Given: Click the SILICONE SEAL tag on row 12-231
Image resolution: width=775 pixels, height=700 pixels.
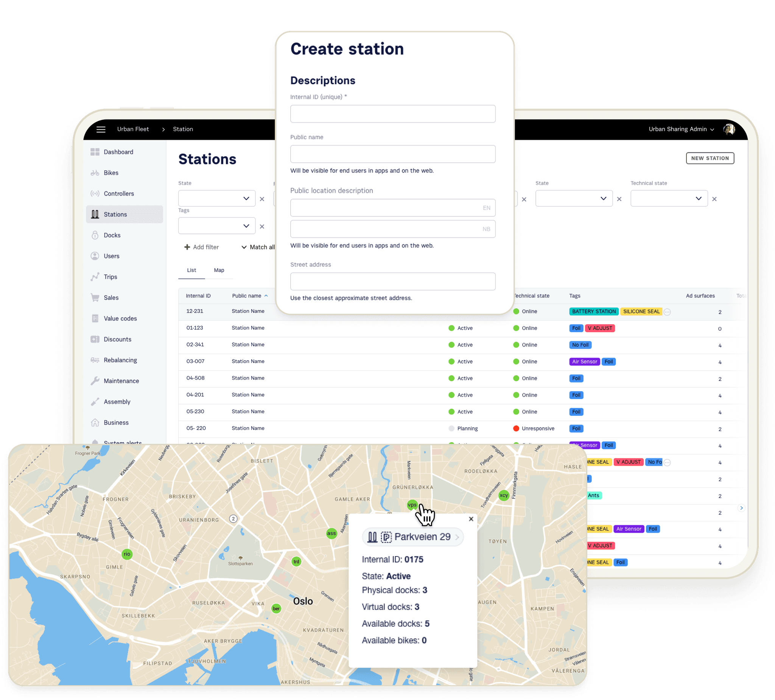Looking at the screenshot, I should click(641, 311).
